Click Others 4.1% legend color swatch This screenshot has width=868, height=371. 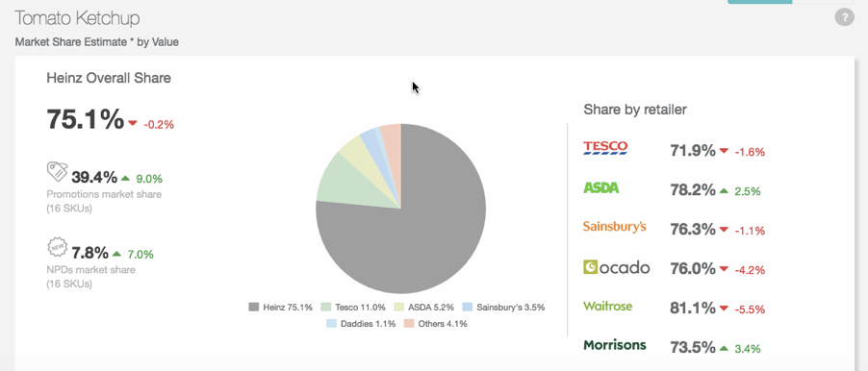click(x=409, y=324)
